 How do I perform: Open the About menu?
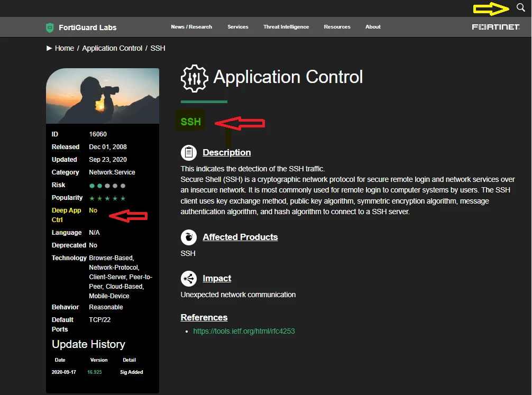(x=373, y=27)
